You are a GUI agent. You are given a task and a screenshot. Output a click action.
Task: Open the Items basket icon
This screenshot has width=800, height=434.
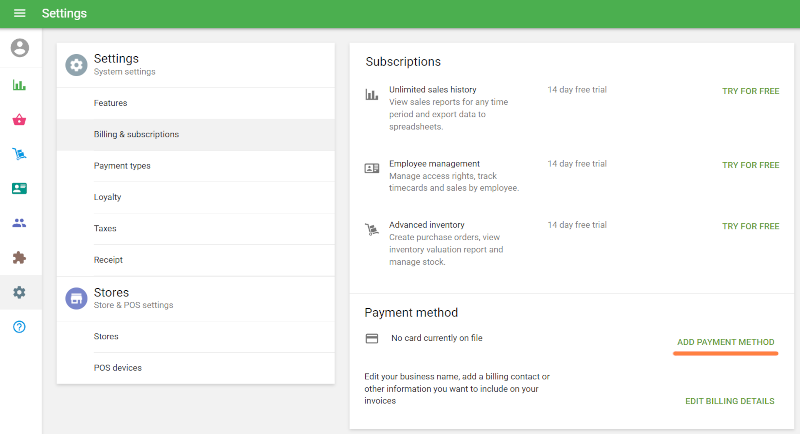point(20,120)
